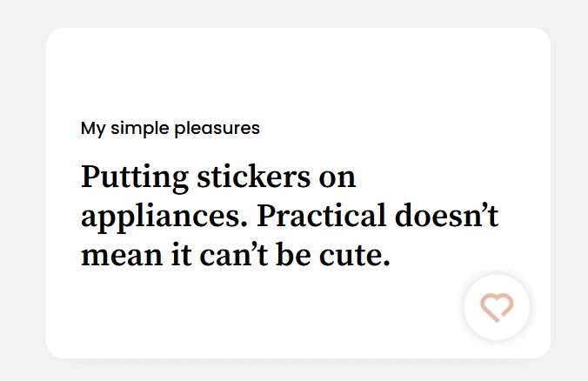Click the empty white area above the heading
This screenshot has height=381, width=588.
(296, 74)
